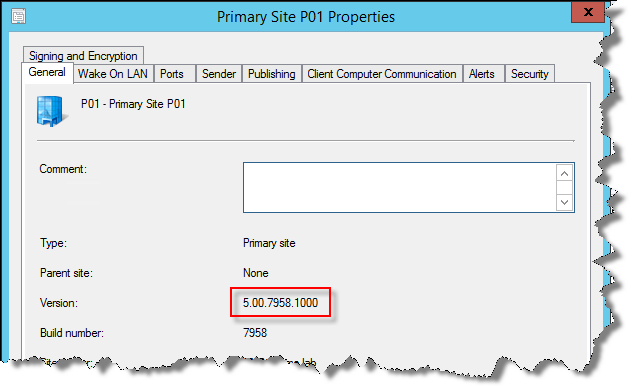Click the Comment box scroll down arrow
This screenshot has height=386, width=630.
point(565,202)
